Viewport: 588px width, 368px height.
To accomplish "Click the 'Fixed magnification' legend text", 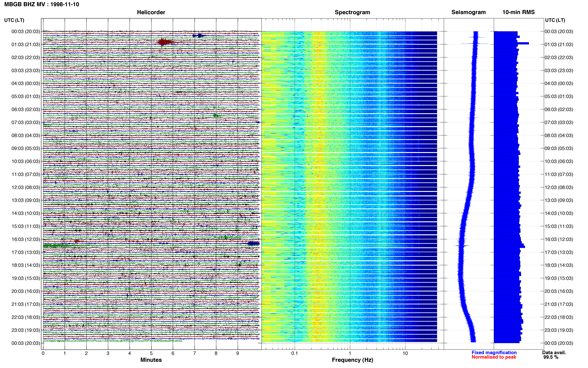I will click(494, 352).
